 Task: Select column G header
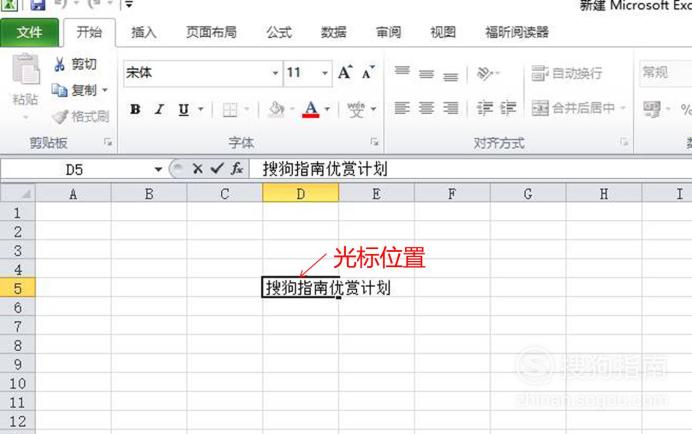tap(528, 194)
